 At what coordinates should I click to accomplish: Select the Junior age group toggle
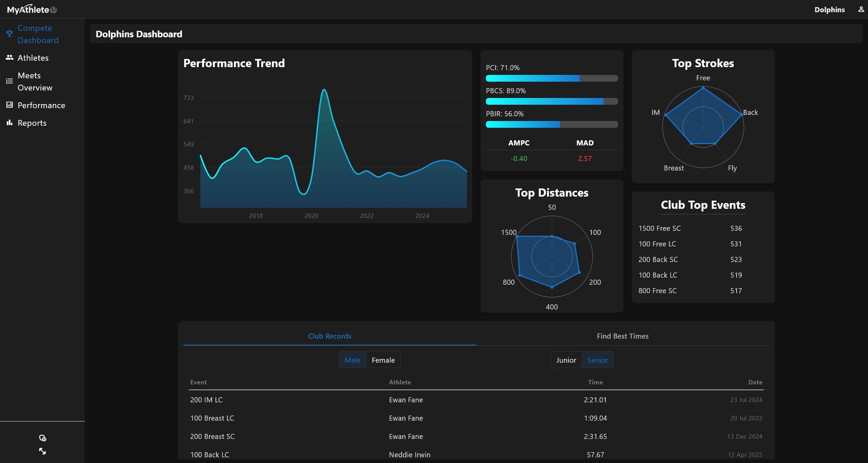pos(566,360)
